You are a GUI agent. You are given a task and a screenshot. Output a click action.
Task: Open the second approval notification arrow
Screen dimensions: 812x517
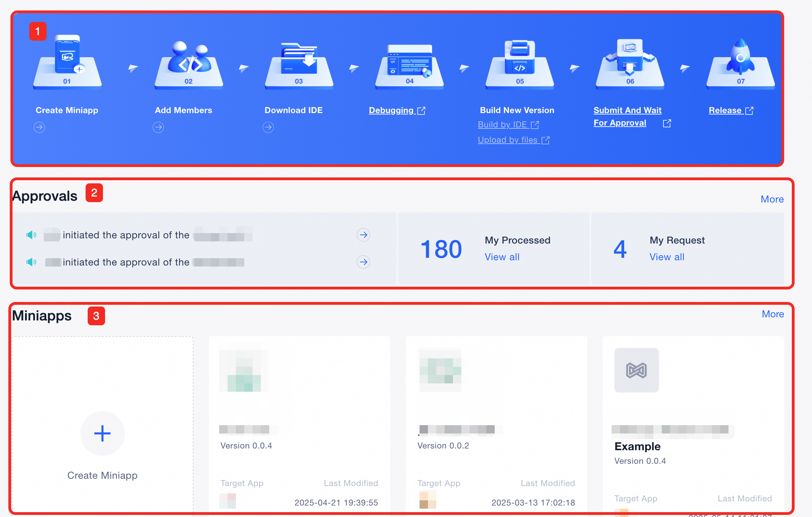coord(363,262)
